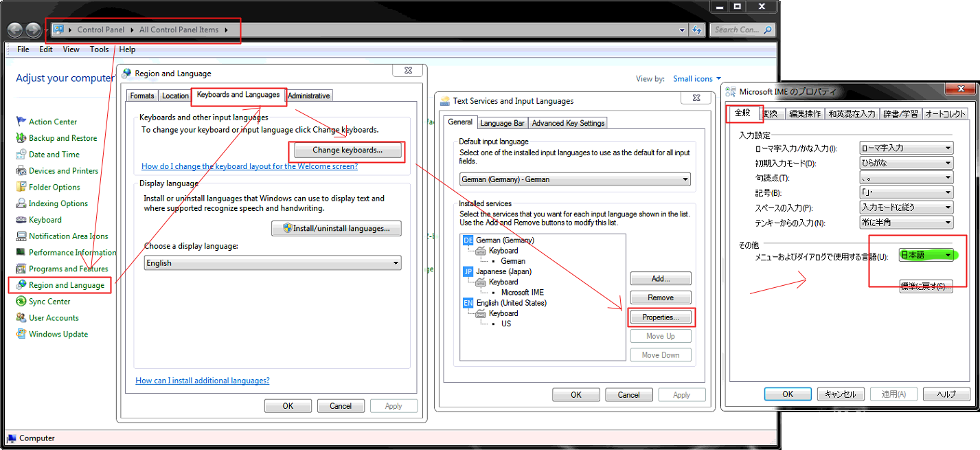Click the Performance Information icon
This screenshot has height=450, width=980.
pos(21,252)
